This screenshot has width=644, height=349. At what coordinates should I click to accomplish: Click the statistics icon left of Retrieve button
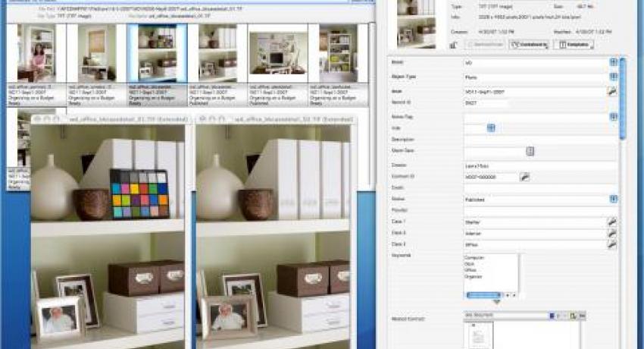click(453, 45)
